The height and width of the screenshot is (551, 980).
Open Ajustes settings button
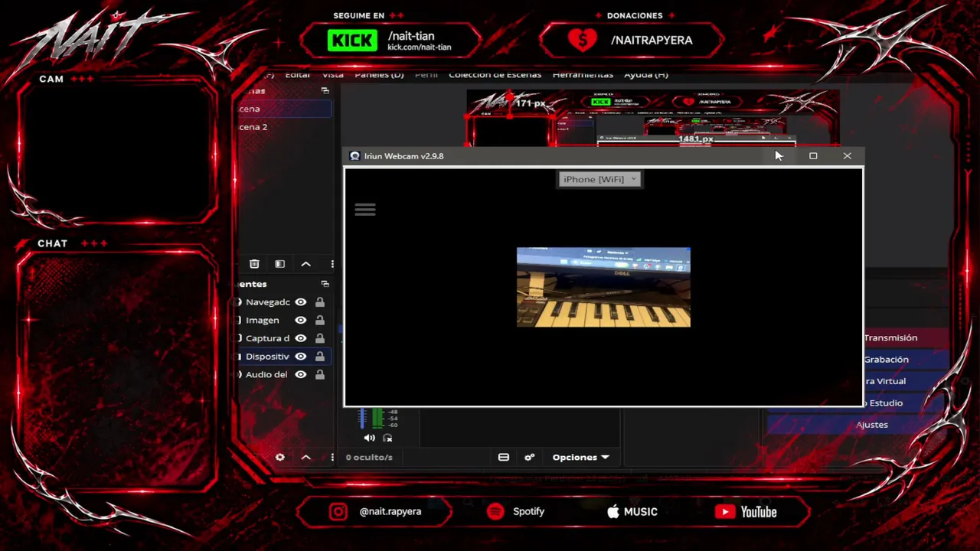[872, 425]
